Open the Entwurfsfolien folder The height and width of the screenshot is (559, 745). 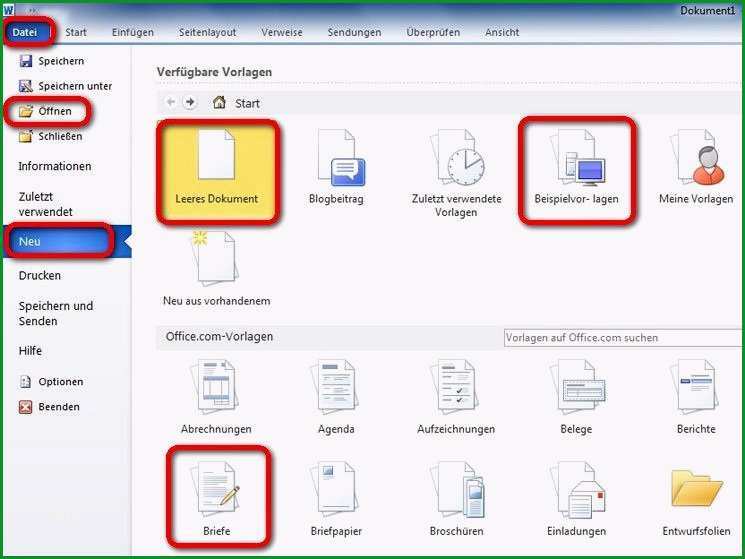(x=696, y=499)
